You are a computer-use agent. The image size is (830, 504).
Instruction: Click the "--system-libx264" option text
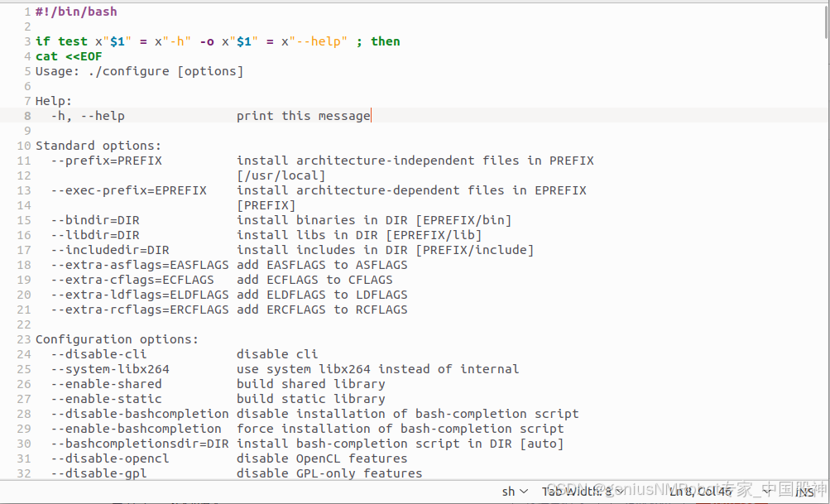point(108,368)
